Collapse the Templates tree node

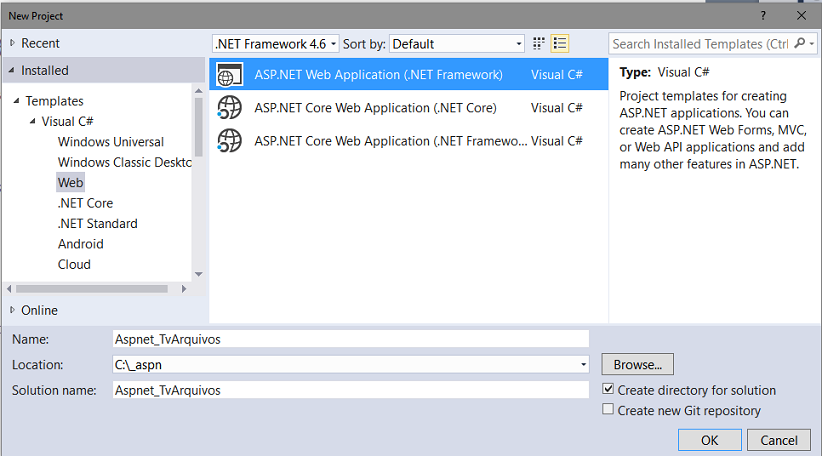click(x=16, y=100)
